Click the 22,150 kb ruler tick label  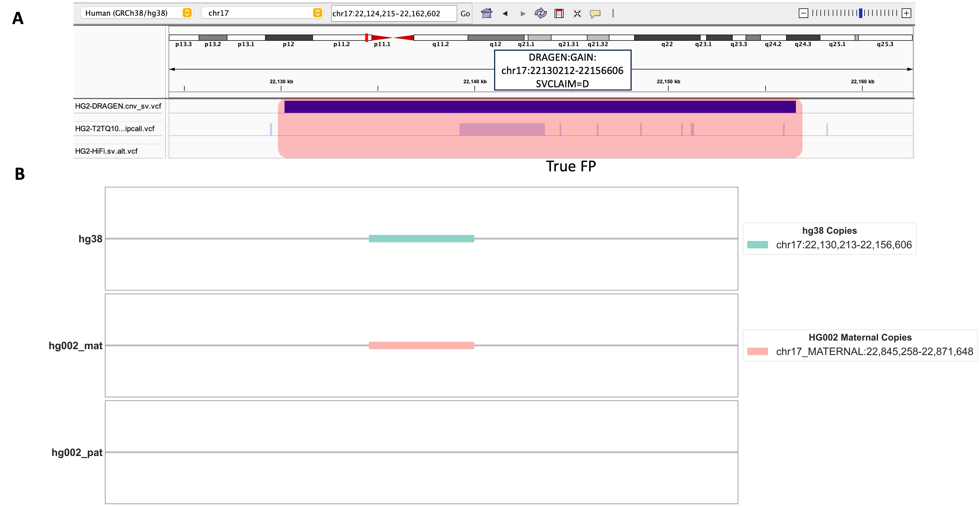coord(668,81)
